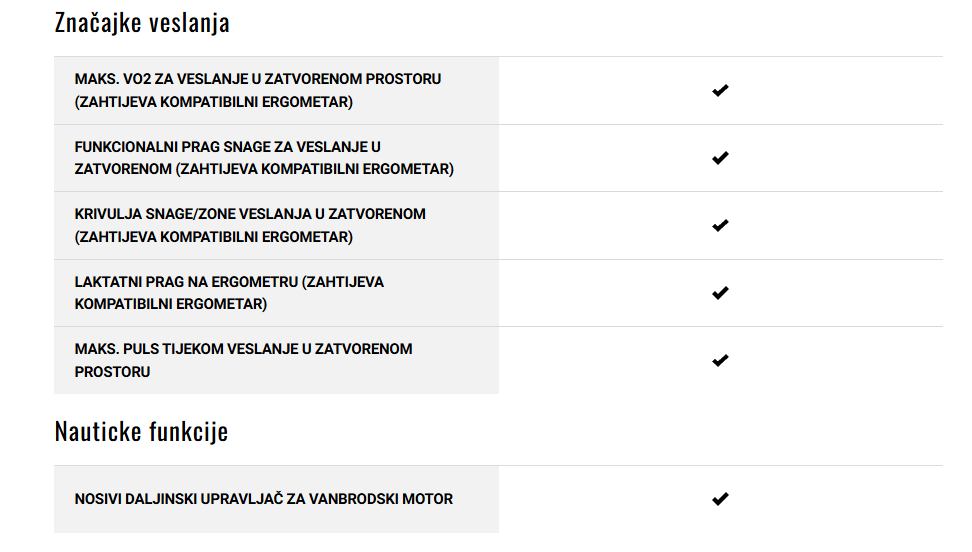Screen dimensions: 972x552
Task: Click the word 'Prostoru' in Maks. puls row
Action: 112,372
